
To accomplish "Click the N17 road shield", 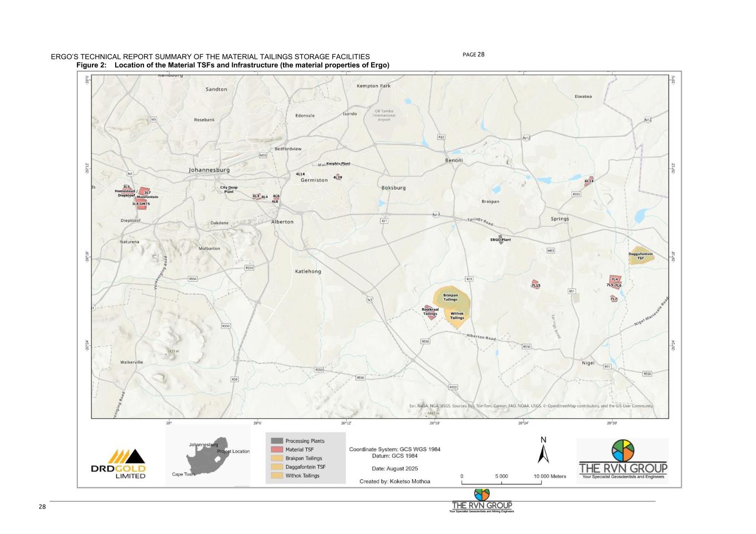I will [x=436, y=215].
